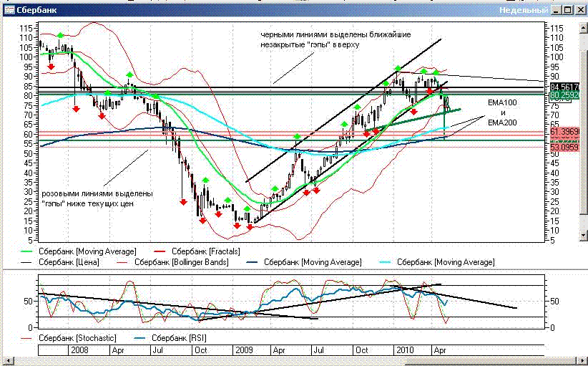Select the Сбербанк [Цена] legend entry
Screen dimensions: 588x366
click(59, 262)
